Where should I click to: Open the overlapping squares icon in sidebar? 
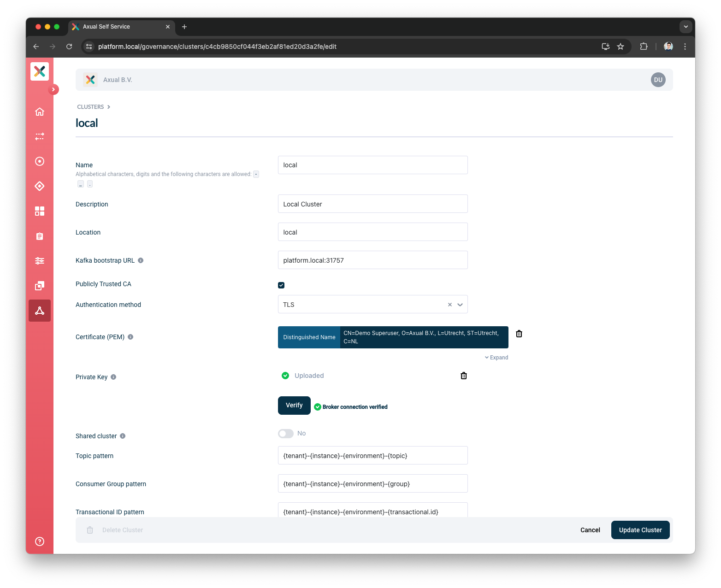click(x=40, y=286)
